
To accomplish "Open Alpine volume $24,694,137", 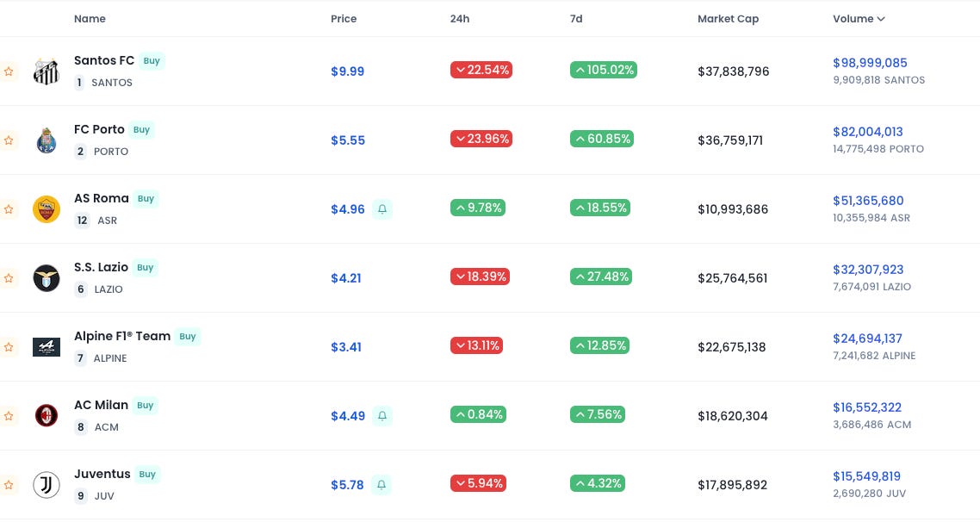I will [867, 339].
